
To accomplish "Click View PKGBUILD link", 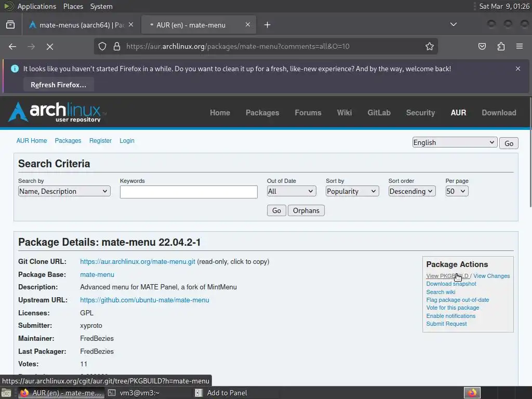I will pyautogui.click(x=447, y=276).
